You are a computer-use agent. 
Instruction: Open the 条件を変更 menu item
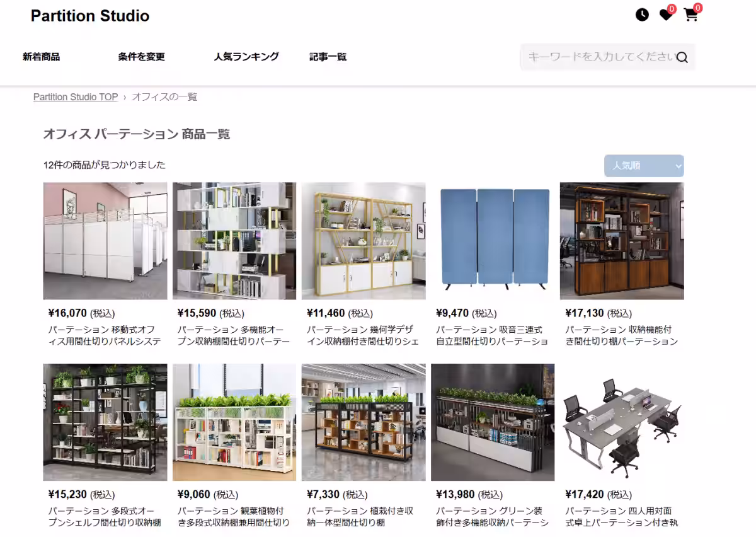click(141, 57)
